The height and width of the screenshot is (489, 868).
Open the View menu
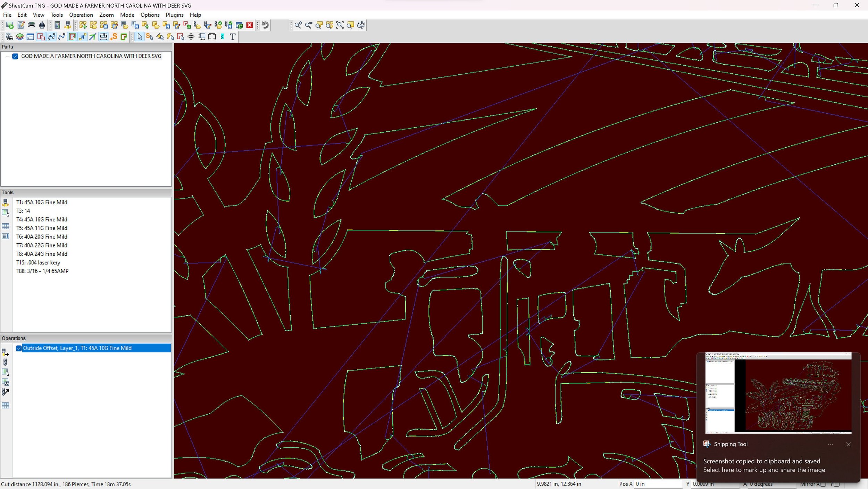[39, 15]
